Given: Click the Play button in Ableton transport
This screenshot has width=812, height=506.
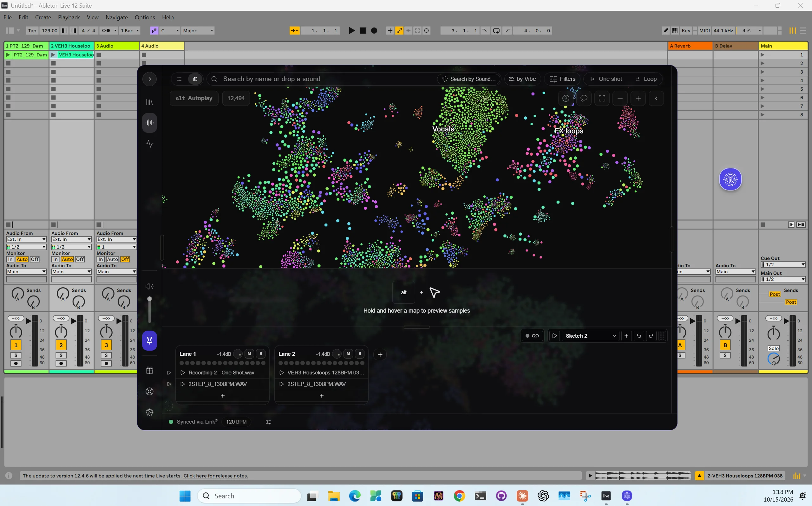Looking at the screenshot, I should click(352, 30).
